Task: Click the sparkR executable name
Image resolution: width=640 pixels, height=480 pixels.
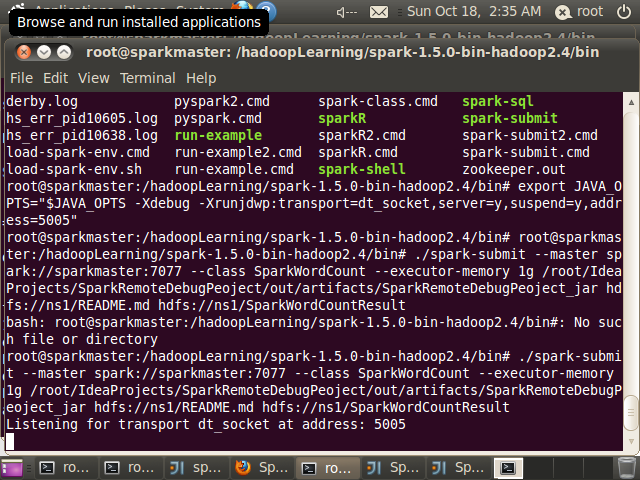Action: click(x=342, y=118)
